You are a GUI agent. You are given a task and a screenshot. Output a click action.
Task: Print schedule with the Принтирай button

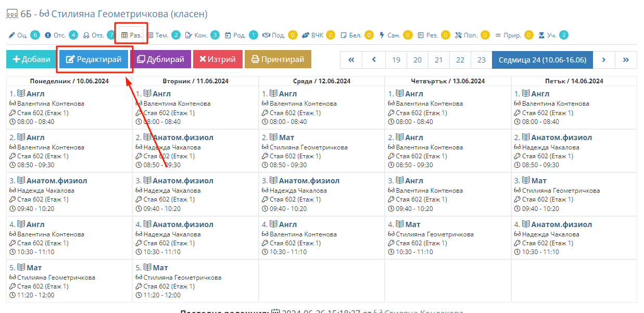click(x=277, y=59)
